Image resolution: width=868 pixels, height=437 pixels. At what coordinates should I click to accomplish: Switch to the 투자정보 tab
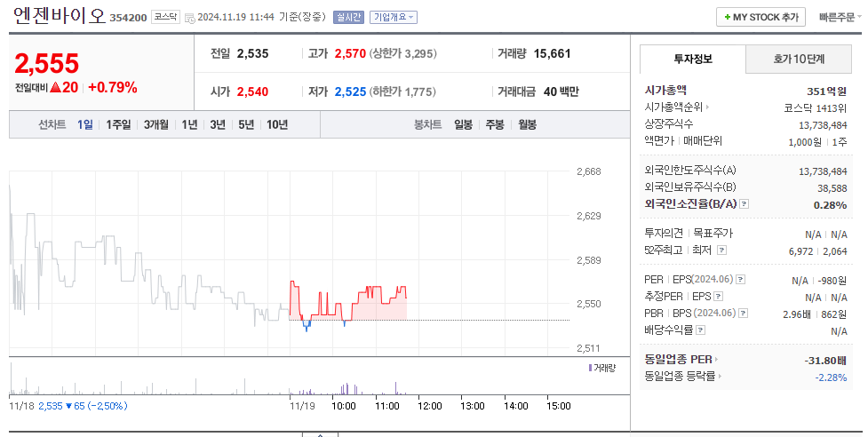point(693,59)
